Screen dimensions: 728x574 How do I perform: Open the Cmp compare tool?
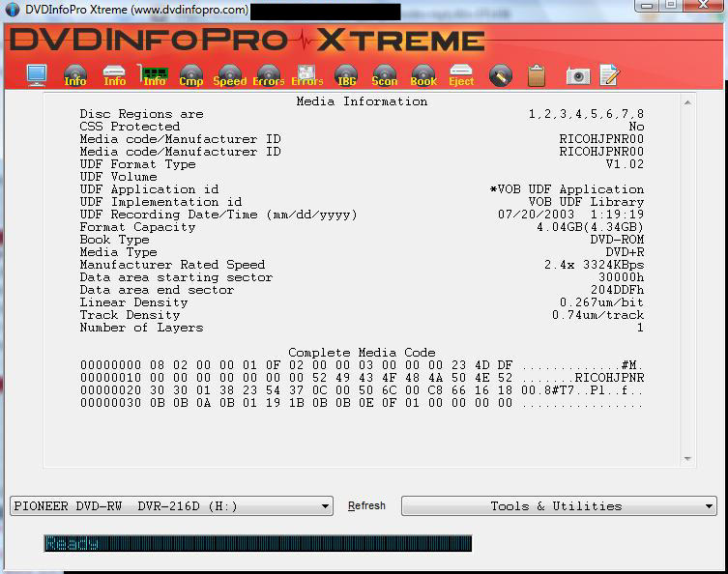[x=191, y=75]
